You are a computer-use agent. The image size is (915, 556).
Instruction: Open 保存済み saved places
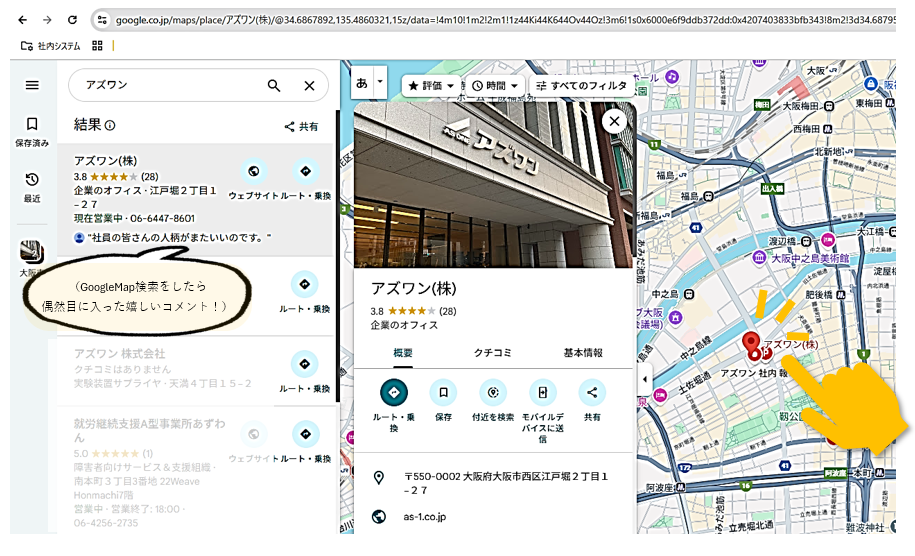pos(32,131)
